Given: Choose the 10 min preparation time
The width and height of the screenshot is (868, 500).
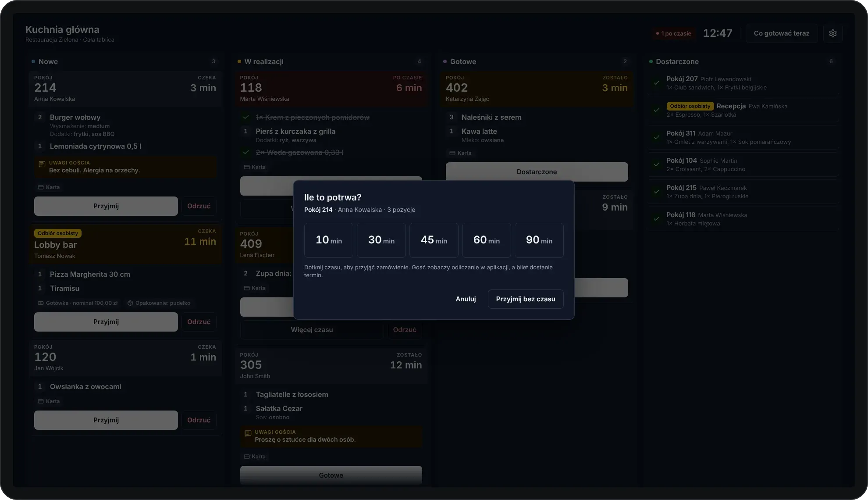Looking at the screenshot, I should click(x=329, y=240).
